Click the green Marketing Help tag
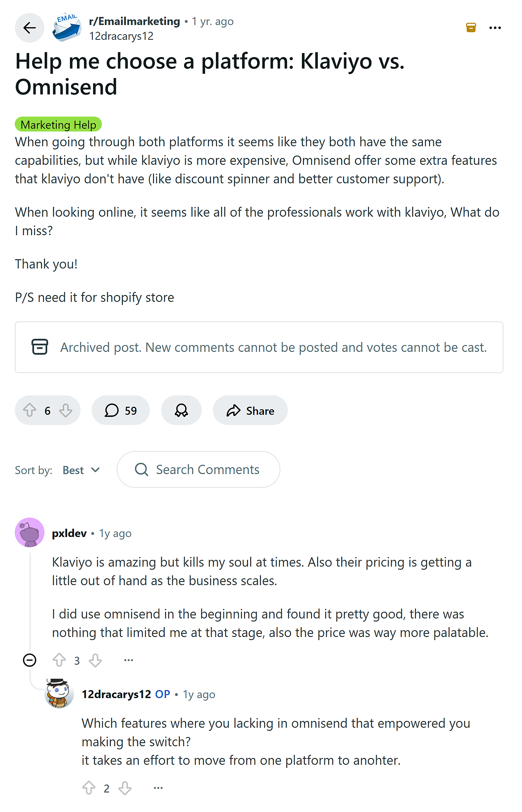 tap(58, 125)
